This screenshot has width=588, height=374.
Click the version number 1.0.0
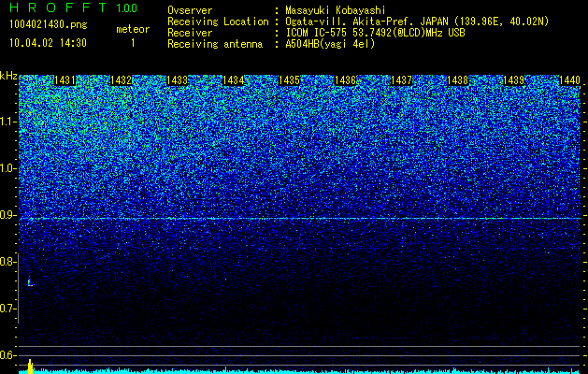click(127, 7)
